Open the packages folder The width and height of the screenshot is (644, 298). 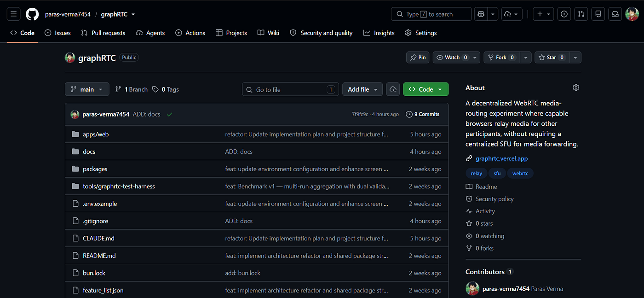[95, 169]
